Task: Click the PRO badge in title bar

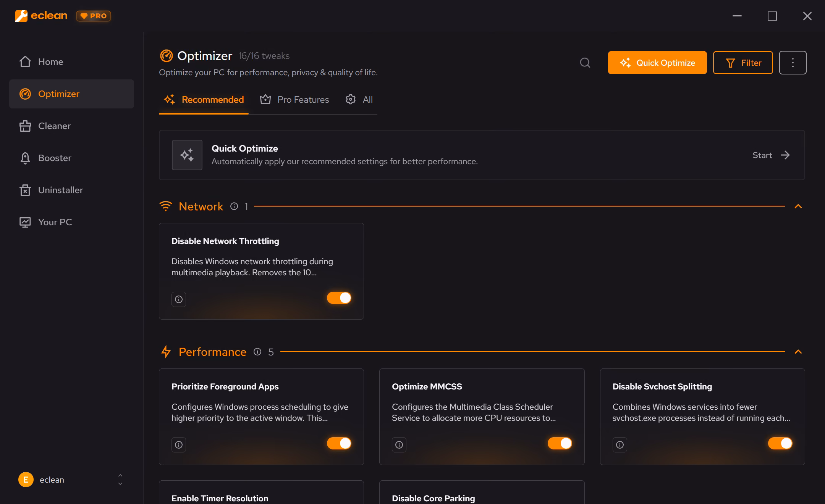Action: click(94, 16)
